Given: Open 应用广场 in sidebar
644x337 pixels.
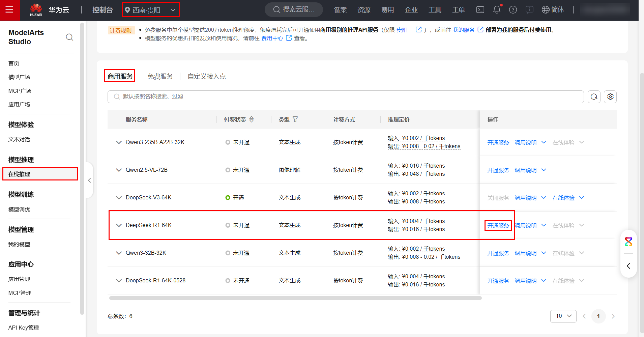Looking at the screenshot, I should (19, 104).
